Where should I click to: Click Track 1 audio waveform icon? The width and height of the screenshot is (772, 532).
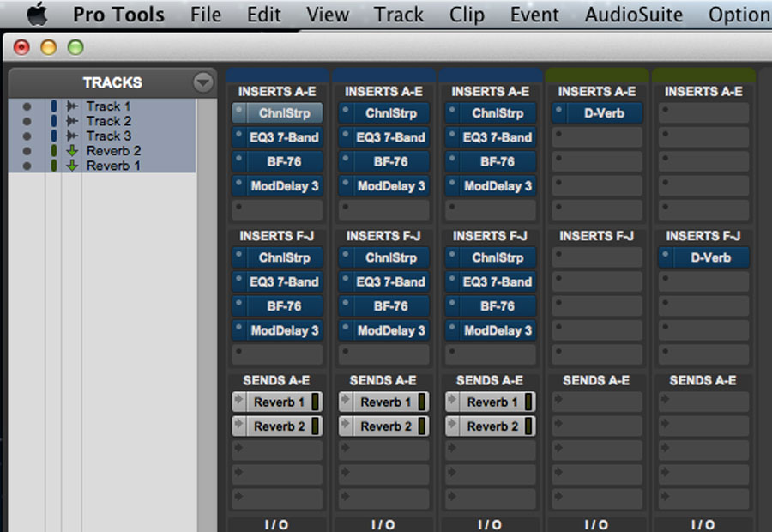tap(72, 106)
